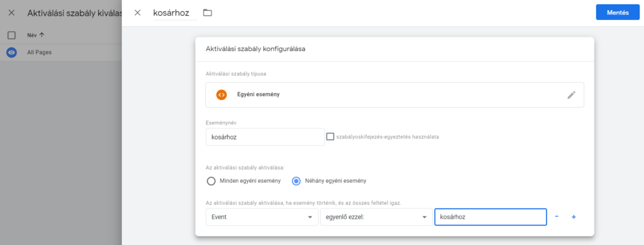Click the Mentés save button
This screenshot has height=245, width=644.
point(618,13)
